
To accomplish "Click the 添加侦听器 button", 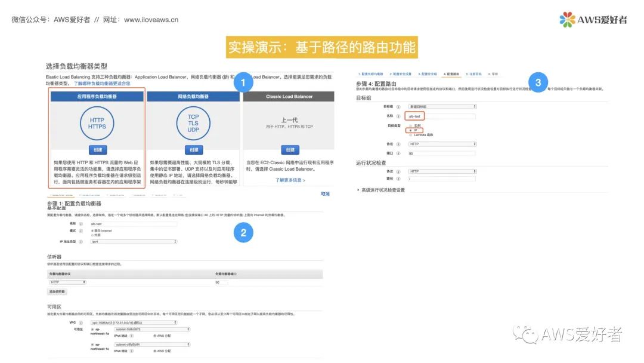I will click(x=57, y=291).
